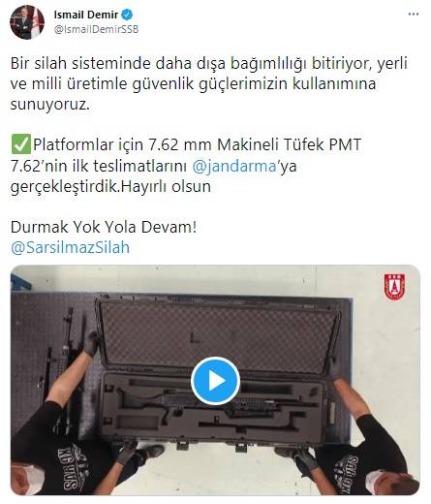Open Ismail Demir's profile picture
This screenshot has width=431, height=504.
(x=27, y=22)
